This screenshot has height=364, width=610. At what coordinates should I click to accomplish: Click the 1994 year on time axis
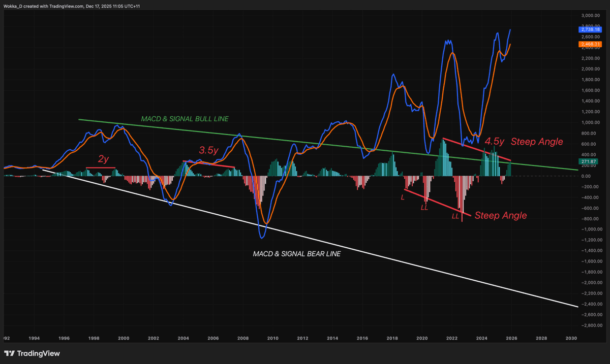(x=34, y=338)
